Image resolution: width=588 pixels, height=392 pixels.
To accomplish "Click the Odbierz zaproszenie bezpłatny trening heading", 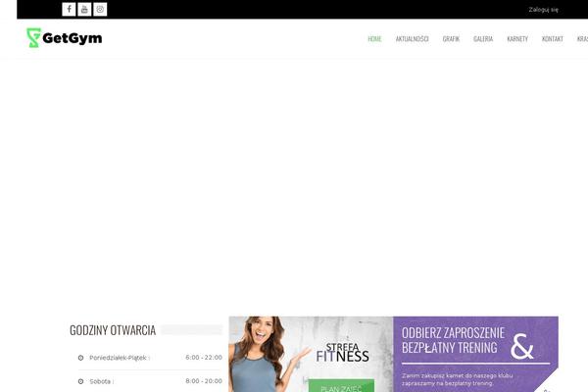I will 453,340.
